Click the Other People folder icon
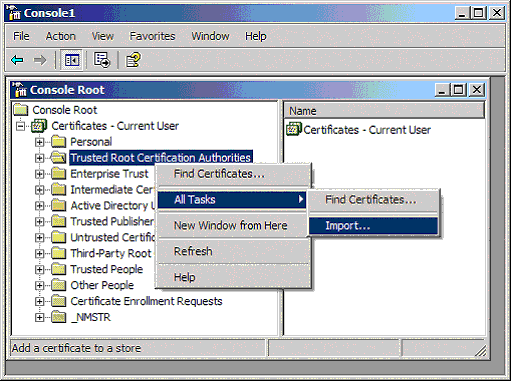Screen dimensions: 511x384 click(59, 285)
